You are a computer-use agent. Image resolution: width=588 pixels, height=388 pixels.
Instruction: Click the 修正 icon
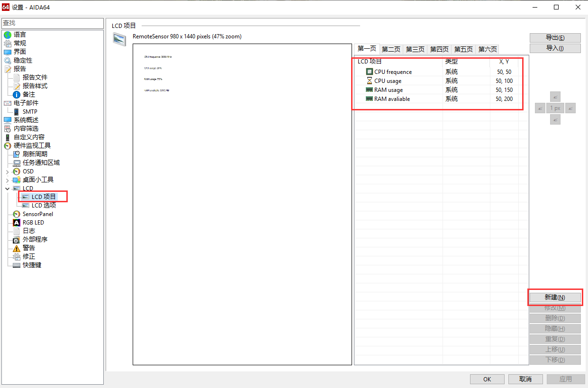pos(17,256)
